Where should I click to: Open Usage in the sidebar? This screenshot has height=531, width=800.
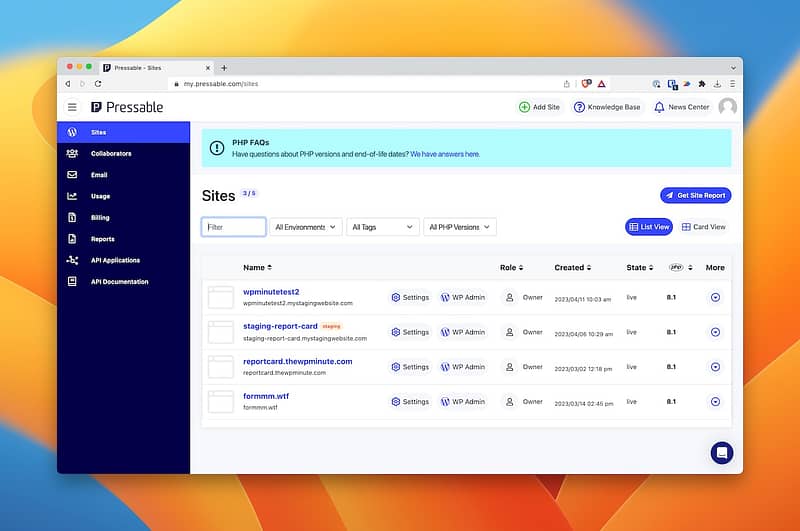[123, 196]
